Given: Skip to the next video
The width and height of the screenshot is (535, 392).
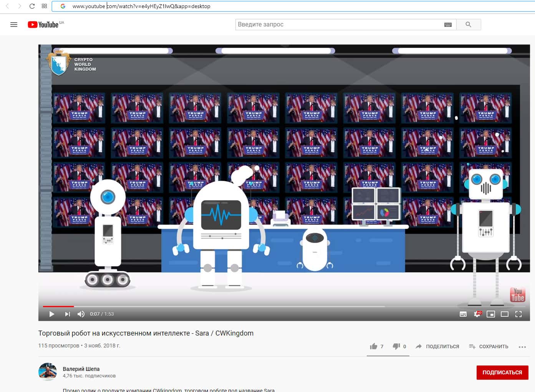Looking at the screenshot, I should pos(68,314).
